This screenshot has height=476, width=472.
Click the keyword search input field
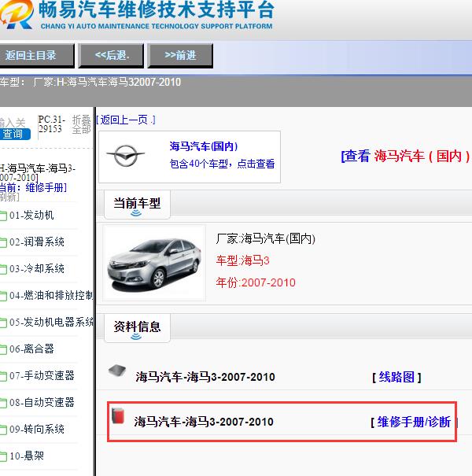point(13,123)
